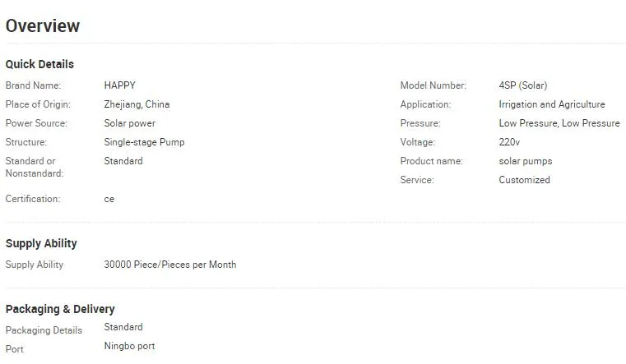Viewport: 626px width, 364px height.
Task: Select the Customized service value
Action: coord(524,180)
